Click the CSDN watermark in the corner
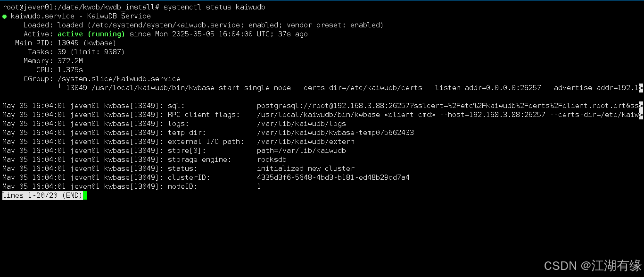 point(593,266)
